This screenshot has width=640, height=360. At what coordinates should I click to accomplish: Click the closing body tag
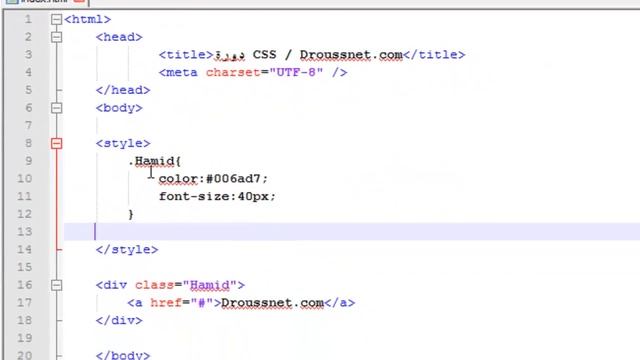tap(123, 355)
